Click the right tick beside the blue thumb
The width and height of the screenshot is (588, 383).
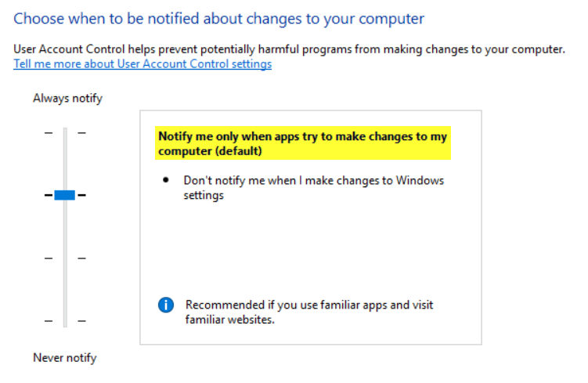81,195
